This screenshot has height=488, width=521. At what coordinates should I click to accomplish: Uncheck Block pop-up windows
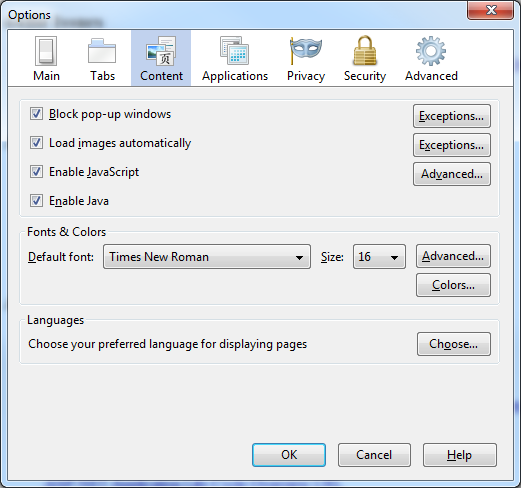click(x=36, y=114)
